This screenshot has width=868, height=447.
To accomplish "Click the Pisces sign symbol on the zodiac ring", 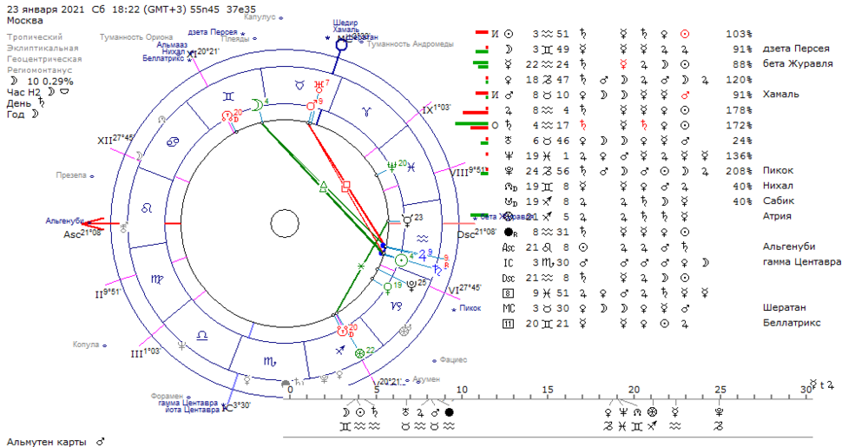I will [411, 168].
